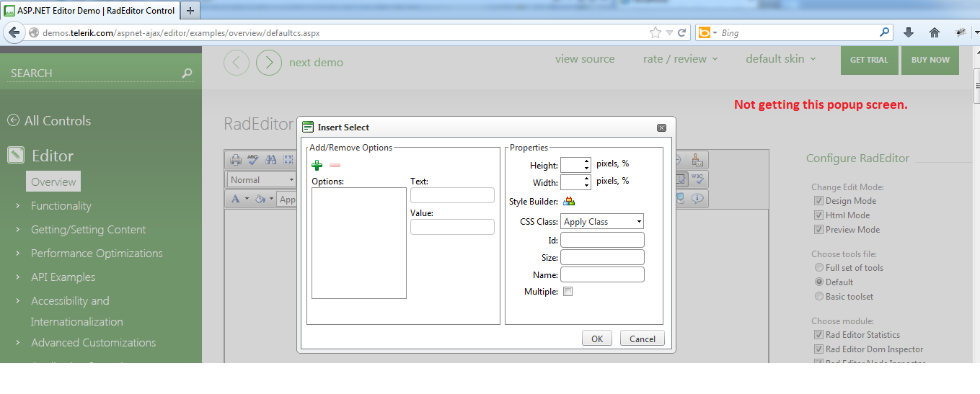This screenshot has width=980, height=394.
Task: Select the Editor sidebar heading
Action: click(53, 156)
